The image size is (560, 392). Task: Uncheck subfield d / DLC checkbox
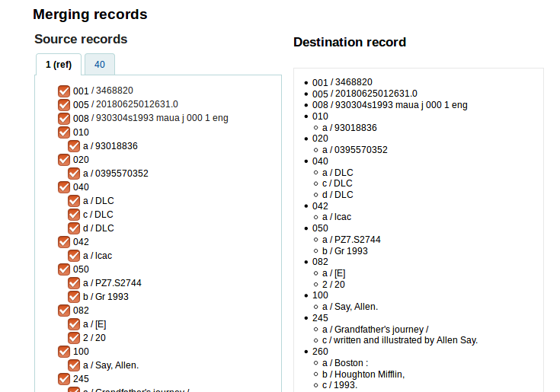(x=74, y=228)
